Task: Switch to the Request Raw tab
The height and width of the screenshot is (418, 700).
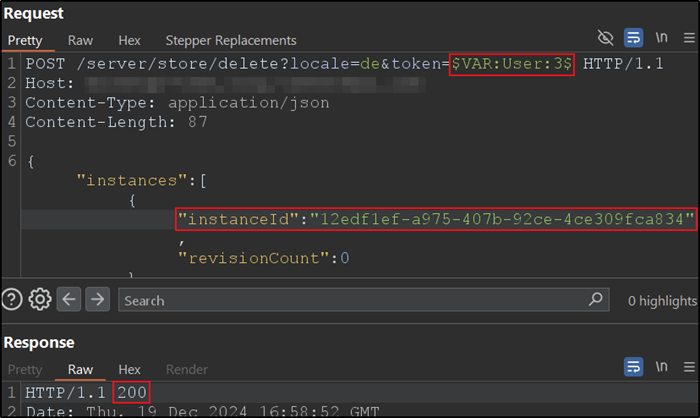Action: click(81, 40)
